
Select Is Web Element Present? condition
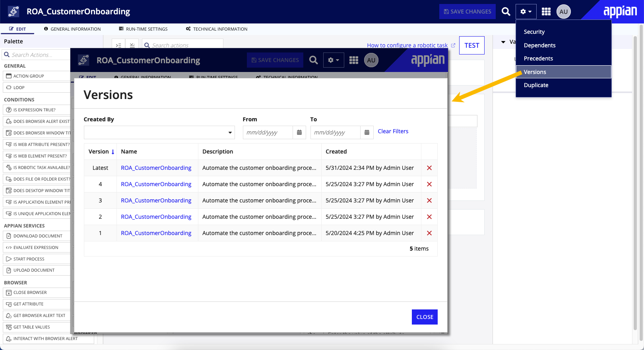pyautogui.click(x=37, y=156)
